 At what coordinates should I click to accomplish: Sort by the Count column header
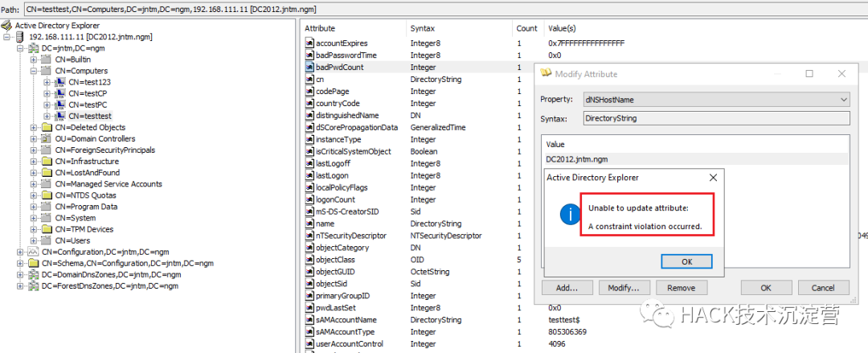tap(529, 28)
